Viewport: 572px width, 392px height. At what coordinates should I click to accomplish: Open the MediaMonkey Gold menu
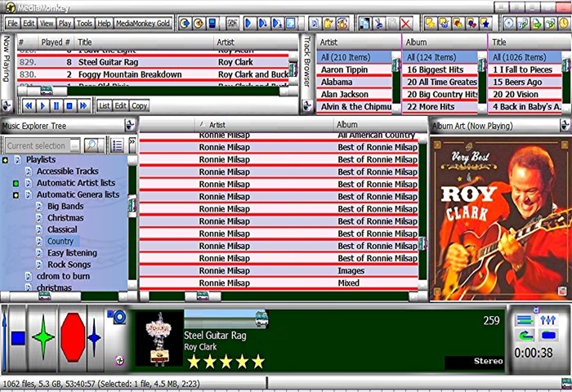(x=142, y=24)
